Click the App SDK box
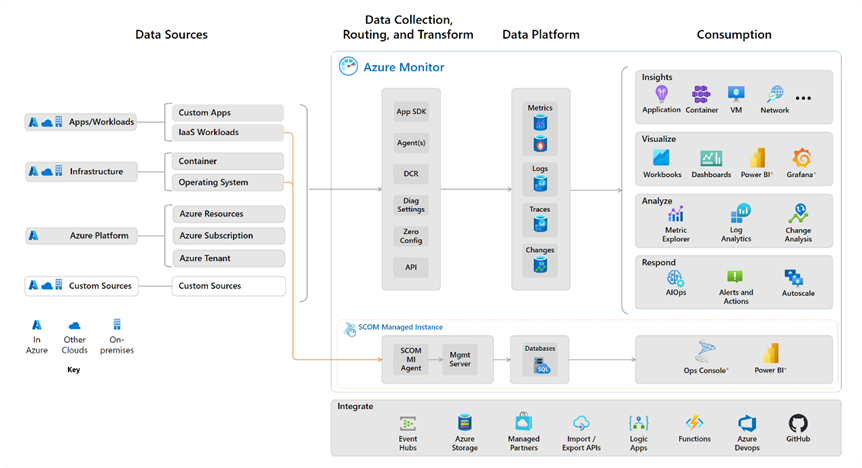862x468 pixels. pyautogui.click(x=411, y=112)
